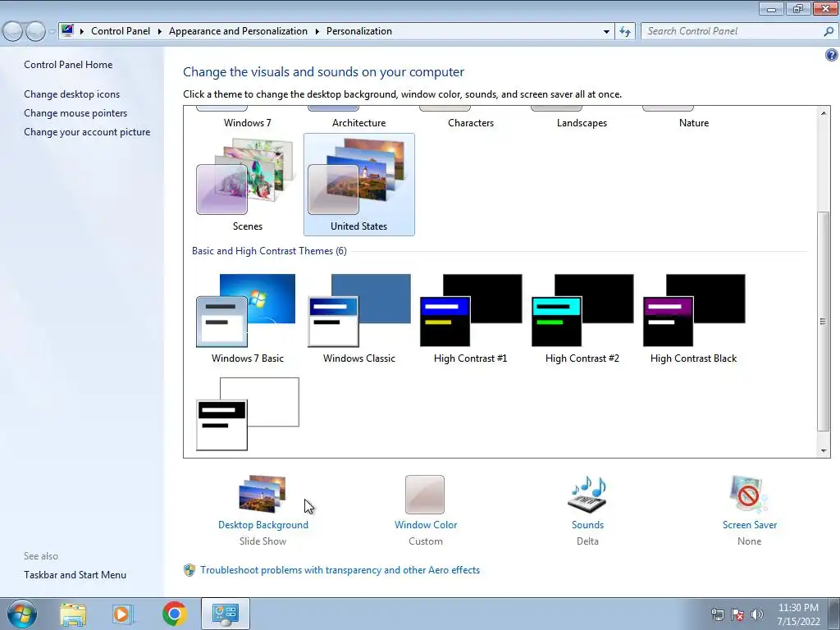Click the Sounds link text
Image resolution: width=840 pixels, height=630 pixels.
(x=587, y=525)
